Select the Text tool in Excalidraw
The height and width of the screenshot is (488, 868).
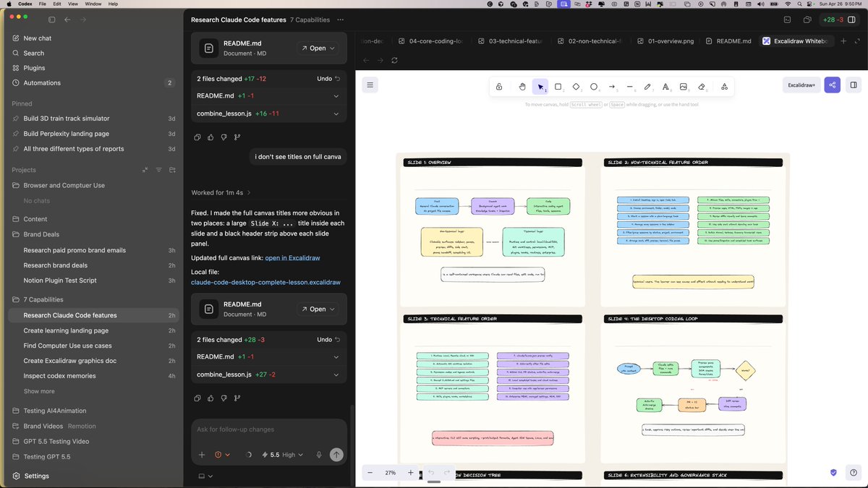(x=665, y=87)
